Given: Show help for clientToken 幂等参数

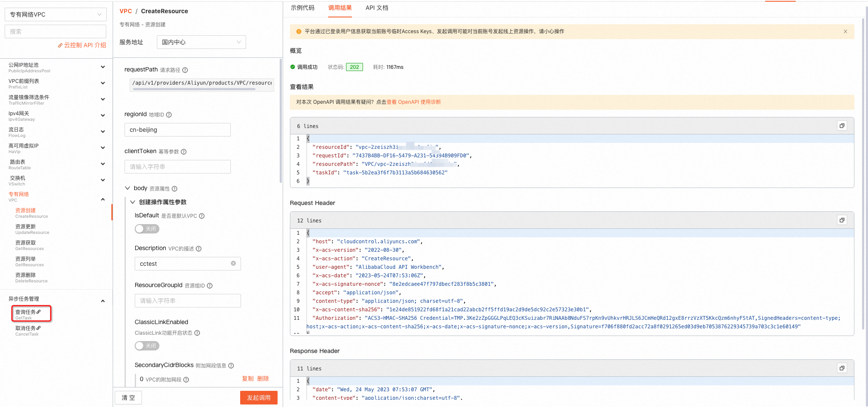Looking at the screenshot, I should click(x=184, y=152).
